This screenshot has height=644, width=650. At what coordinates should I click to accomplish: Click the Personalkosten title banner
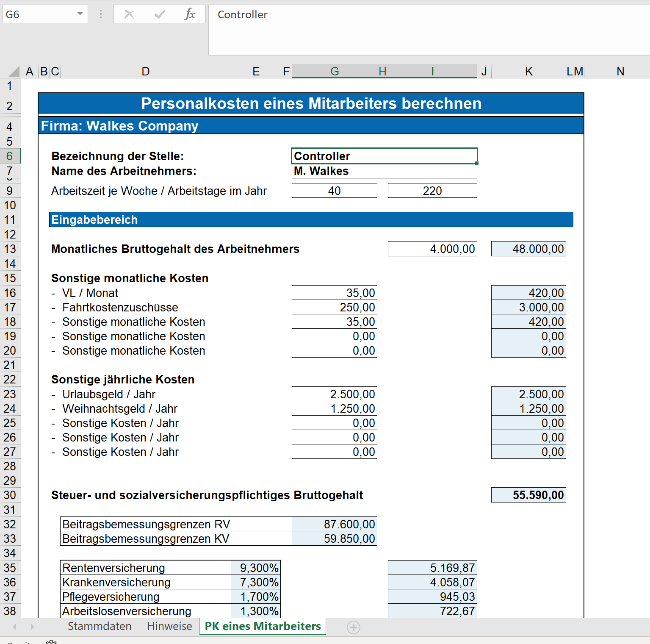pos(311,103)
